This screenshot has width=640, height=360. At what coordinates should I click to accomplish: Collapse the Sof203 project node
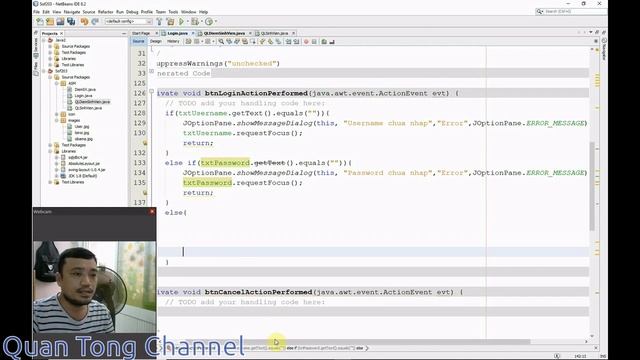click(44, 71)
